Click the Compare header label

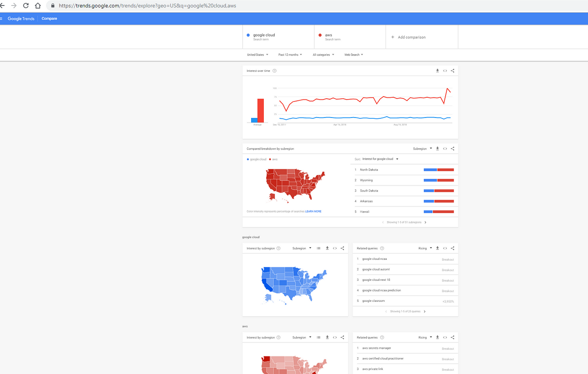coord(50,18)
